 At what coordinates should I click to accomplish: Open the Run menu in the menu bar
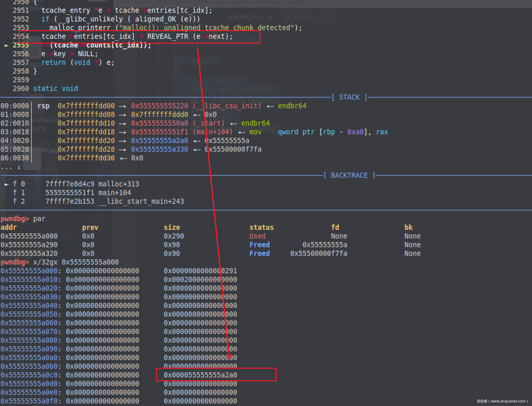point(239,2)
